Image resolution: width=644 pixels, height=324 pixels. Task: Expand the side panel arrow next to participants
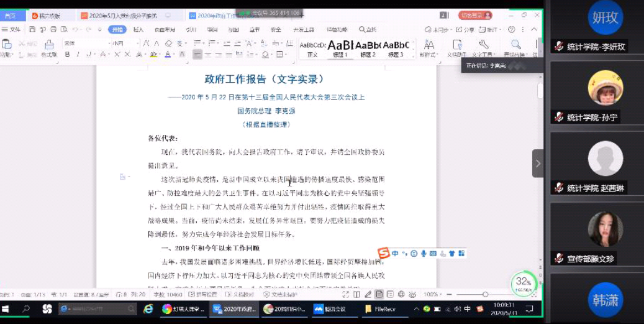coord(538,164)
